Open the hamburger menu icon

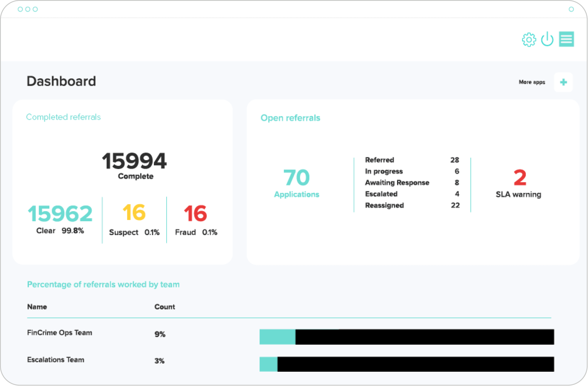click(x=566, y=39)
